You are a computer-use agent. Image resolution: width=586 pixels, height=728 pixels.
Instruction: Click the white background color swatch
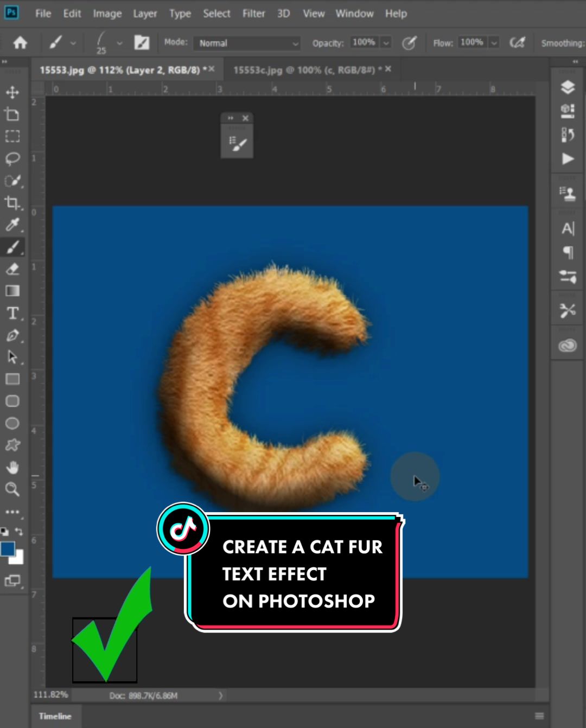[20, 559]
